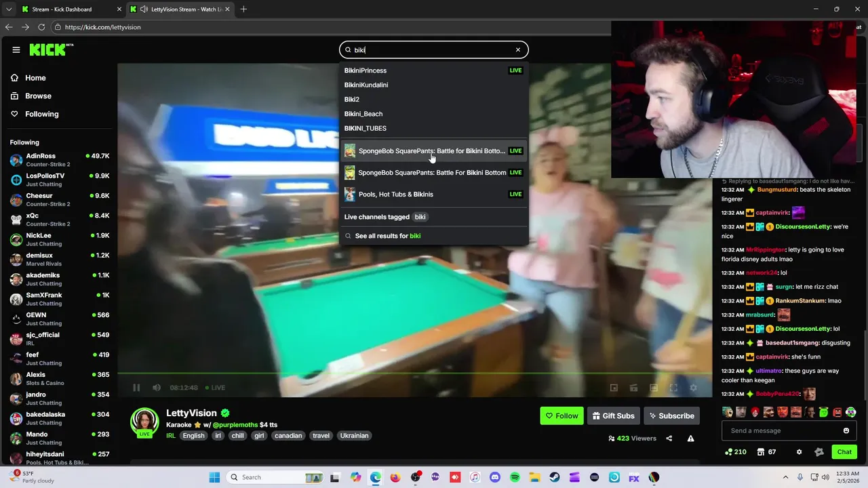Click the IRL category link under the title
Screen dimensions: 868x488
click(171, 436)
